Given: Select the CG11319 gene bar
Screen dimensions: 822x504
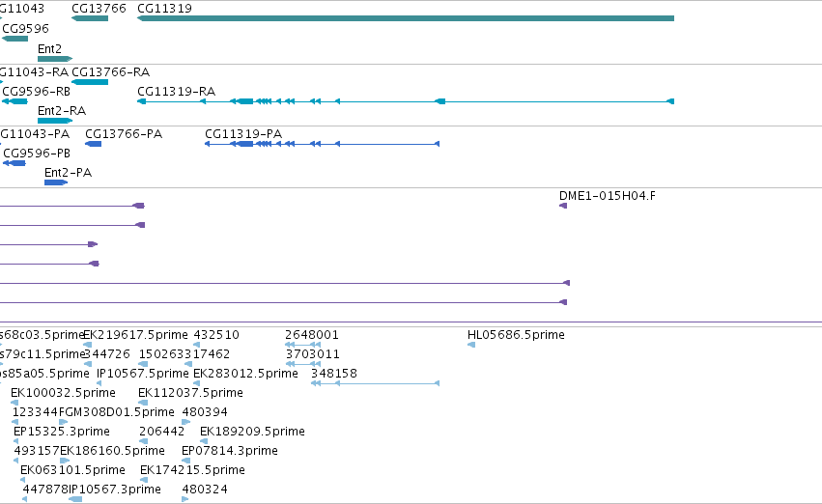Looking at the screenshot, I should [x=406, y=18].
